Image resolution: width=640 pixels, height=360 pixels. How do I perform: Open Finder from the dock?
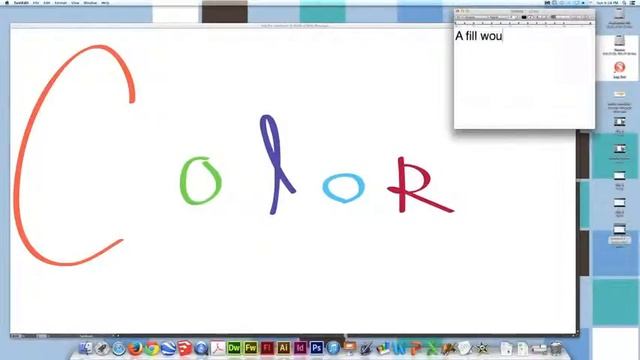tap(86, 348)
